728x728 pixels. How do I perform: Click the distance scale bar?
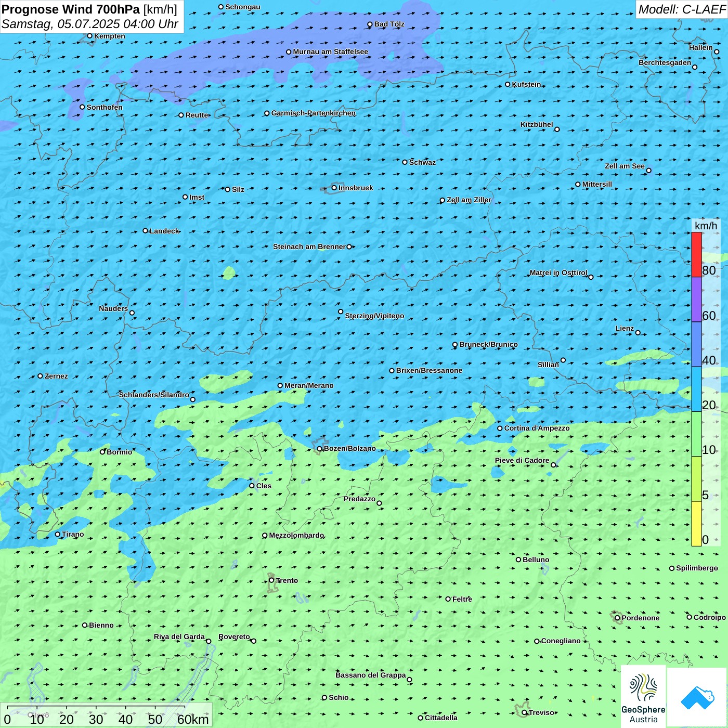click(96, 708)
